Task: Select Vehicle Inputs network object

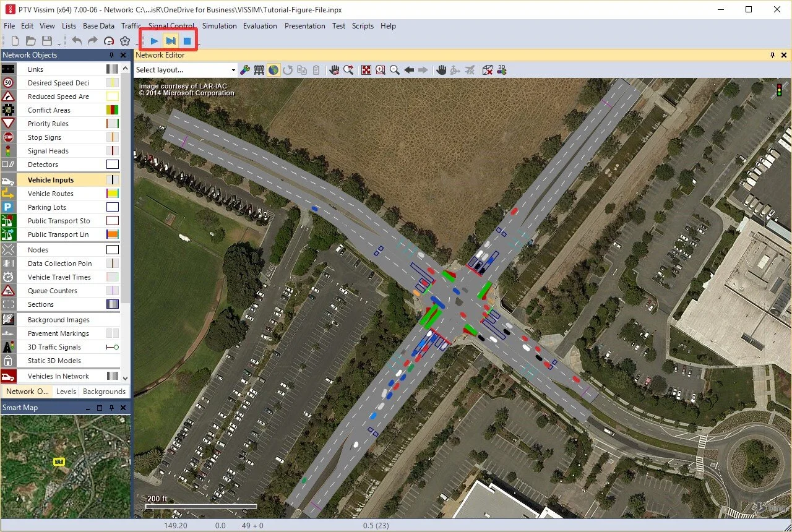Action: tap(51, 180)
